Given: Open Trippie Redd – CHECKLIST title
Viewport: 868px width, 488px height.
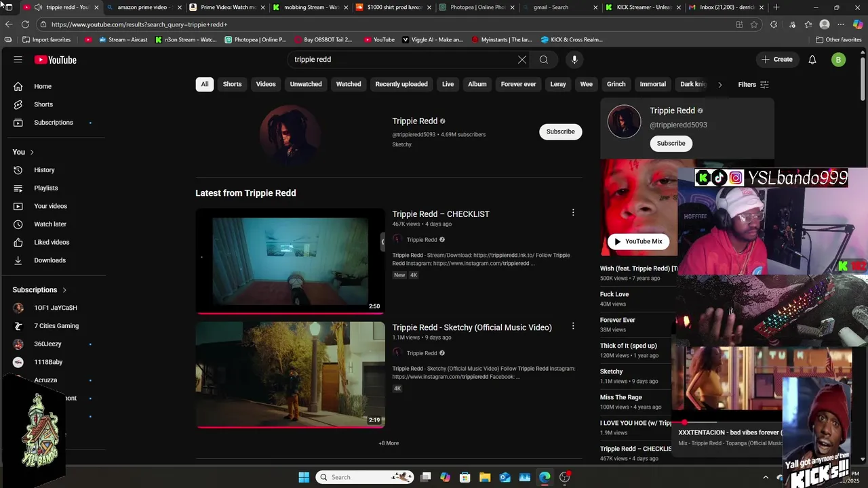Looking at the screenshot, I should 441,214.
